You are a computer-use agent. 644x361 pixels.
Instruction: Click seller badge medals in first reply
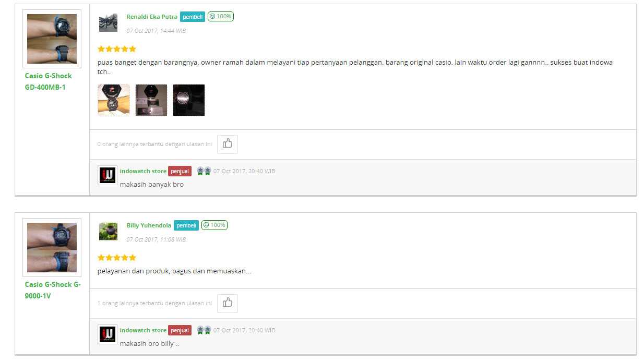[x=204, y=171]
